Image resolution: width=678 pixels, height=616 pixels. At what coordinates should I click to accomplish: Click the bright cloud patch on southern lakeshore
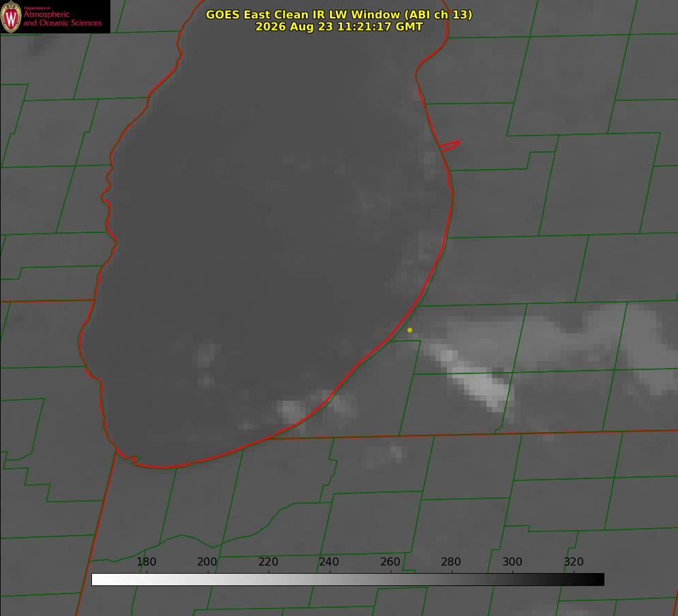(292, 411)
